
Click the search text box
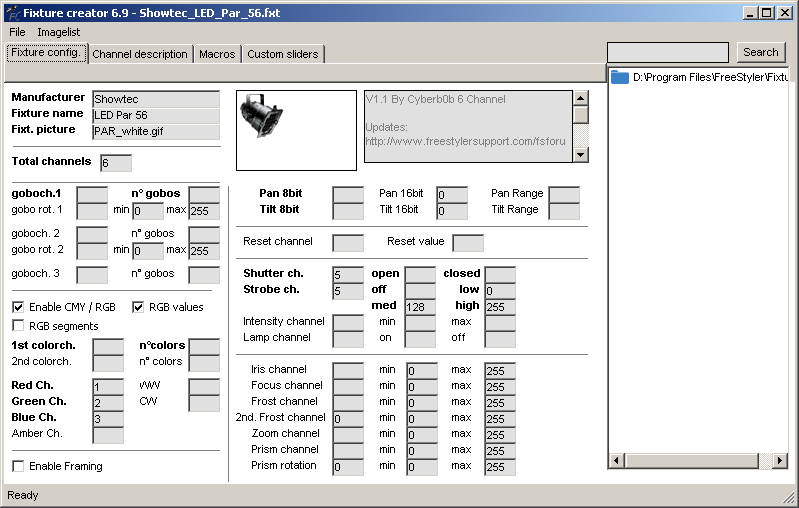pos(668,52)
